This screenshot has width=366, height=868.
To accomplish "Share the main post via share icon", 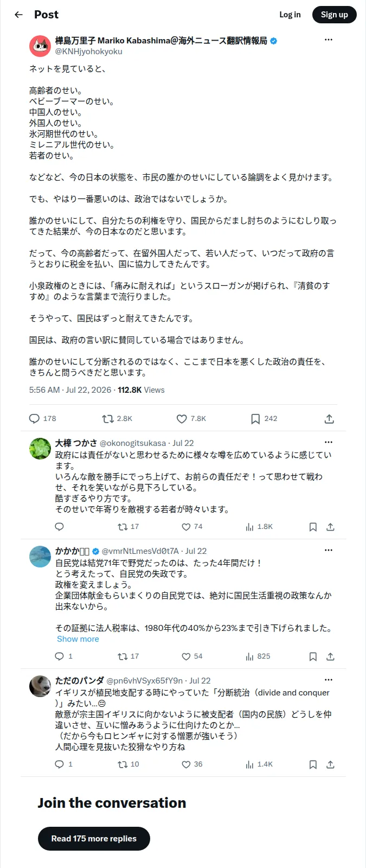I will [x=329, y=419].
